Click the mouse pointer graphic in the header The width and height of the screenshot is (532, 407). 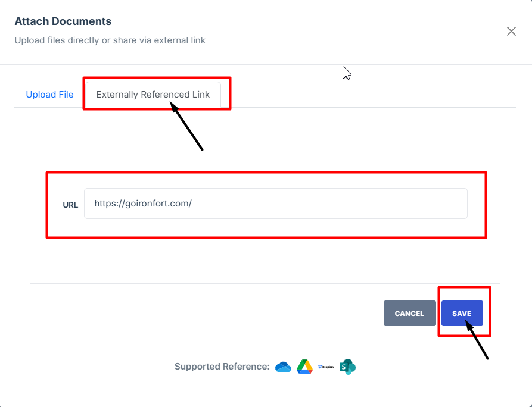(x=346, y=73)
